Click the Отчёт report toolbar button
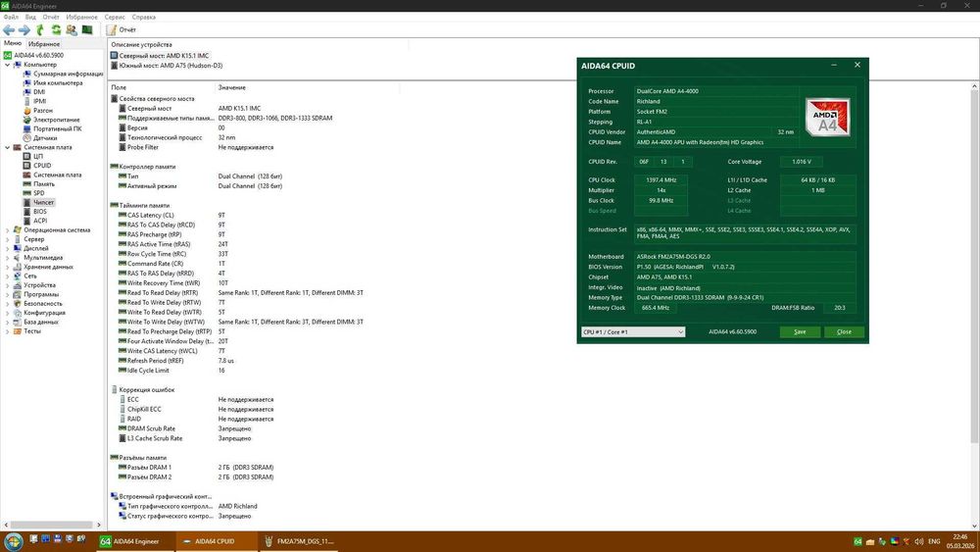Screen dimensions: 980x552 [122, 30]
